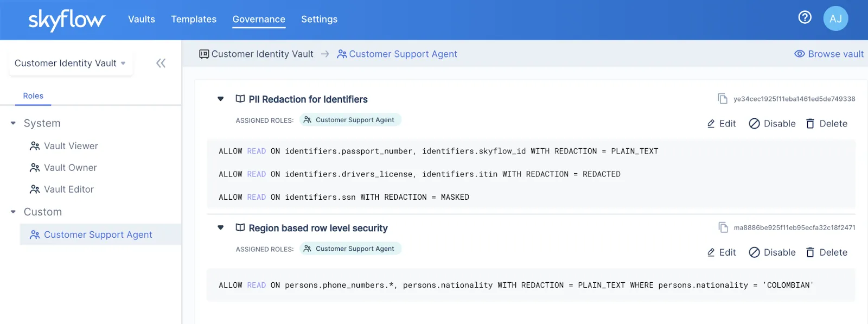Click the AJ user avatar

pos(835,18)
